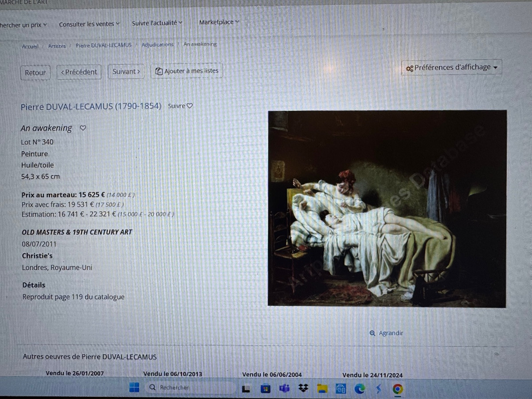Click list icon in Ajouter à mes listes
Viewport: 532px width, 399px height.
(159, 71)
